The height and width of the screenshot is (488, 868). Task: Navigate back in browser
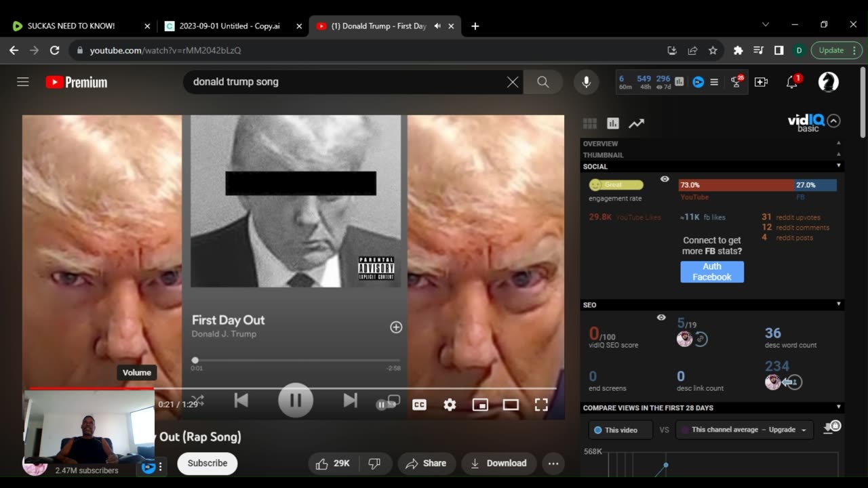click(14, 50)
